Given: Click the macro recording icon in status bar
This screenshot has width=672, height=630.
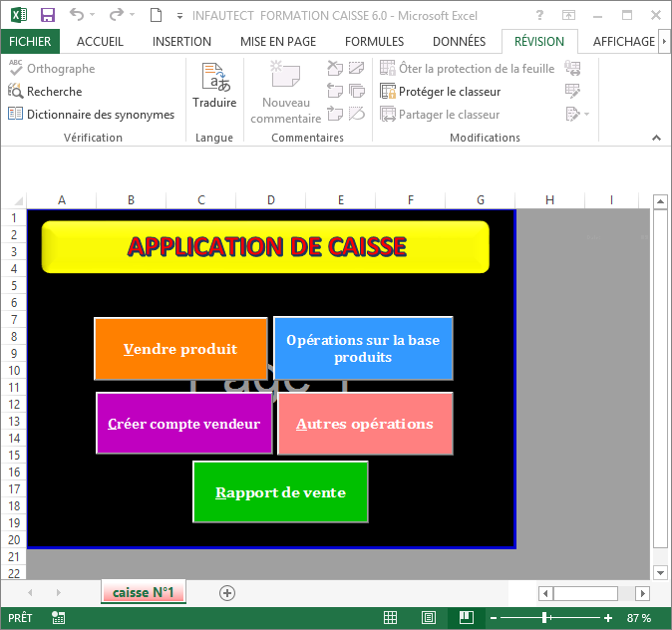Looking at the screenshot, I should 59,618.
